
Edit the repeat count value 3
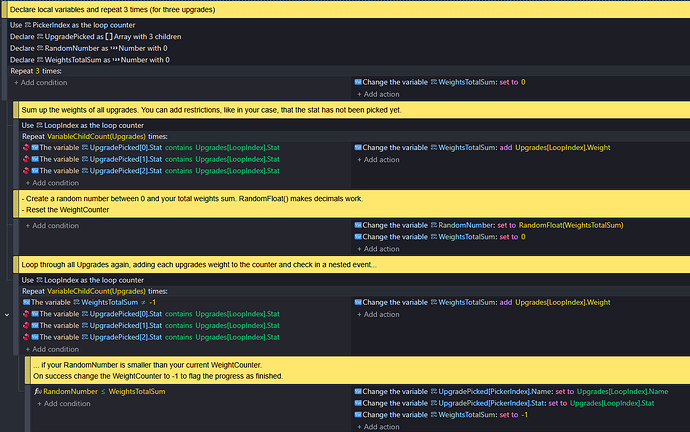37,71
